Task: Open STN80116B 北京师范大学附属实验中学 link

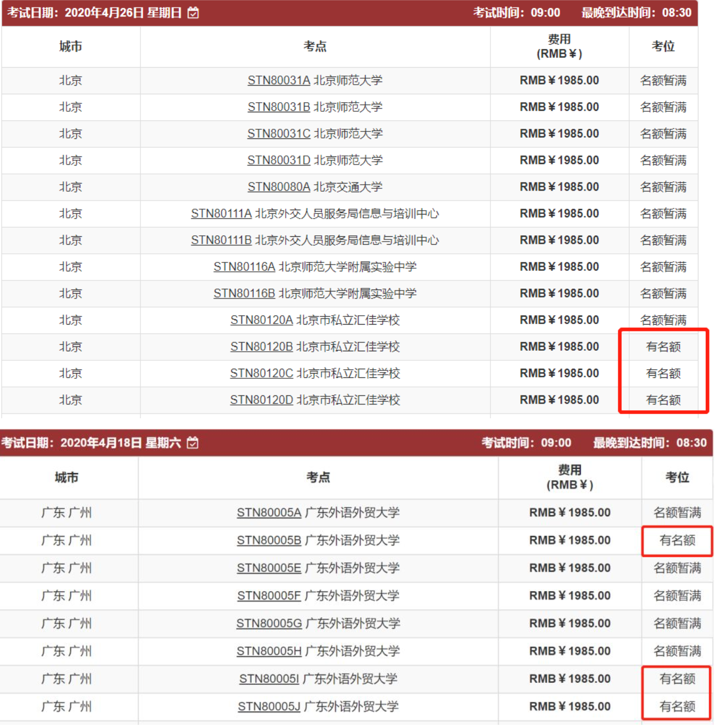Action: click(x=244, y=293)
